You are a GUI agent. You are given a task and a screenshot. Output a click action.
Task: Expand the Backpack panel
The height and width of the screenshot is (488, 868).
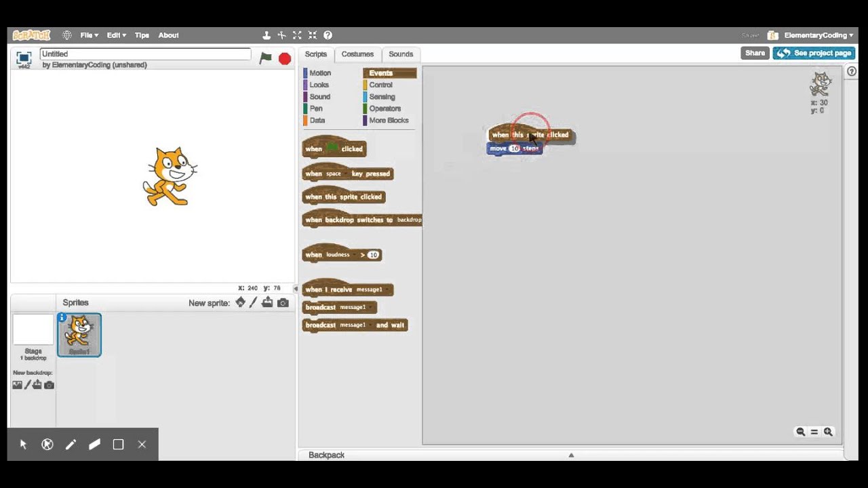(571, 455)
